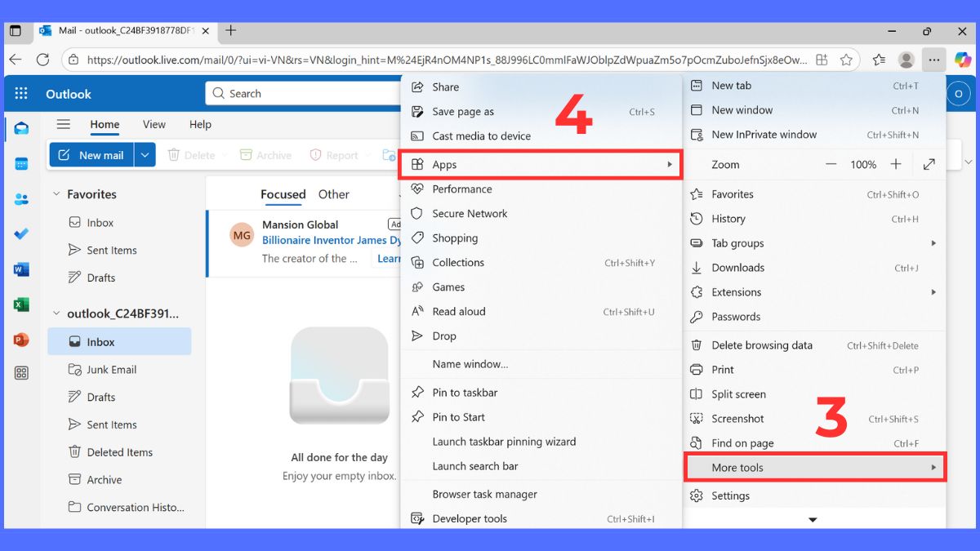Open the More tools submenu

[x=814, y=468]
